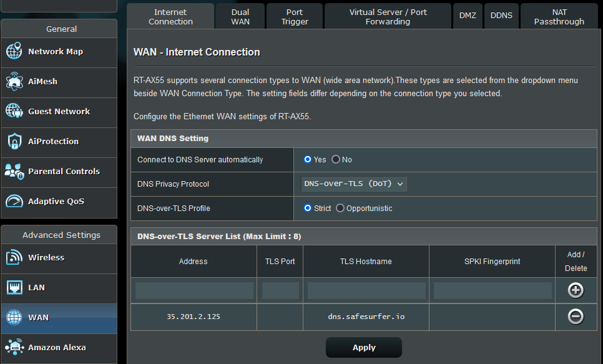This screenshot has height=364, width=603.
Task: Go to LAN menu label
Action: click(x=37, y=288)
